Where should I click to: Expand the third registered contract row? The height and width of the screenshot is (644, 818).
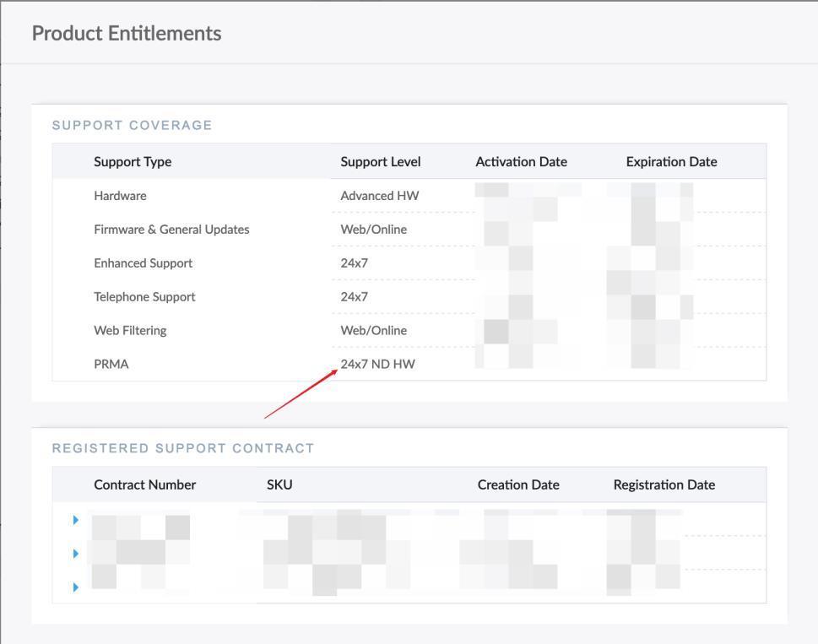[76, 587]
